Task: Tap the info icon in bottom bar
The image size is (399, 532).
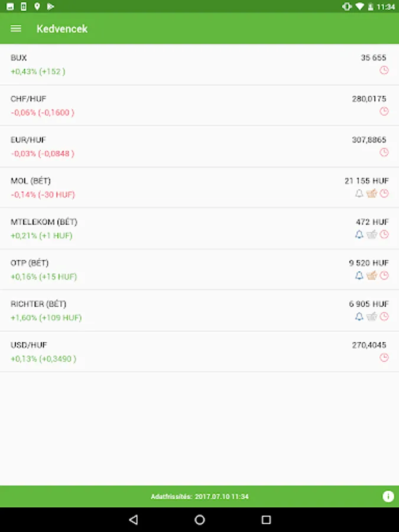Action: [x=388, y=497]
